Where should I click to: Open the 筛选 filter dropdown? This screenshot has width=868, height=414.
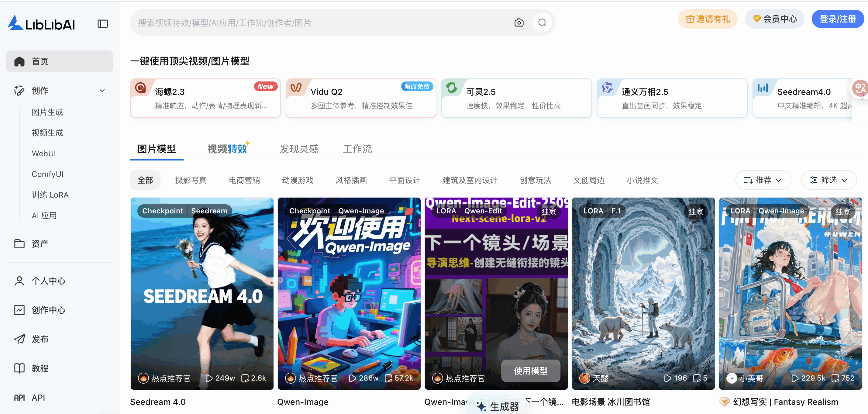(828, 180)
